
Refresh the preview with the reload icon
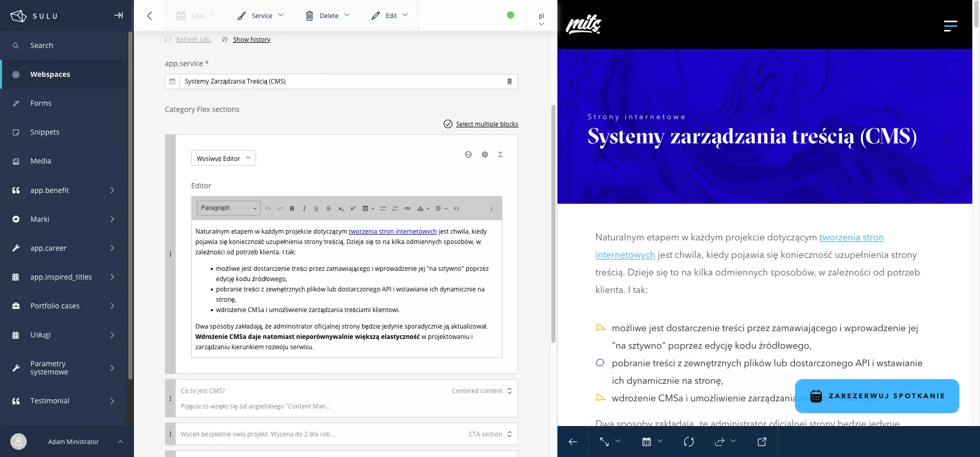point(688,442)
